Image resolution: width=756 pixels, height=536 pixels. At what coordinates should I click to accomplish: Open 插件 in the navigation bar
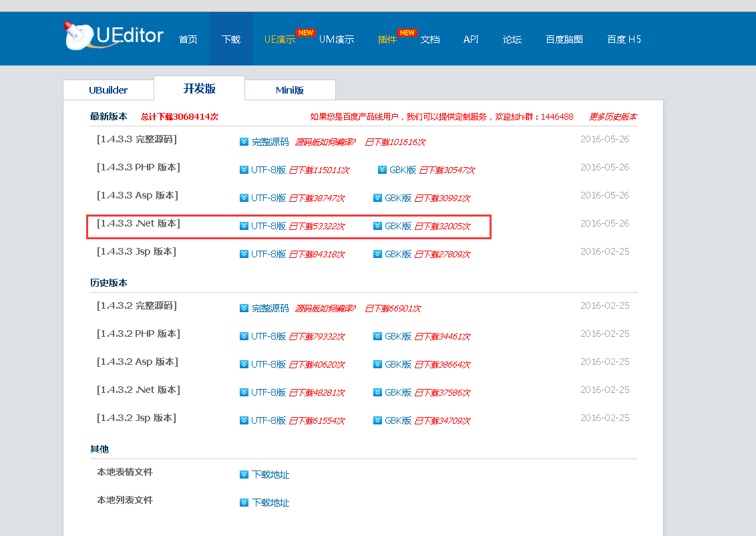[387, 39]
